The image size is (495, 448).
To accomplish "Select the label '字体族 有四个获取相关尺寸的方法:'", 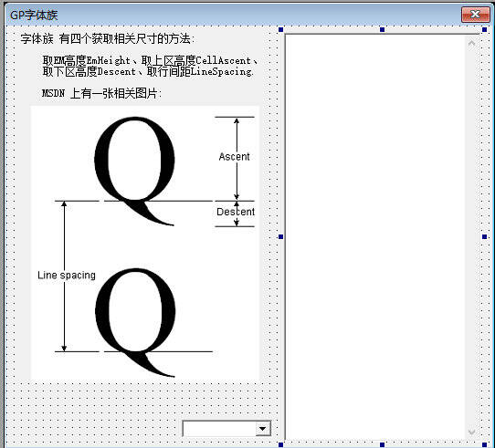I will point(108,39).
